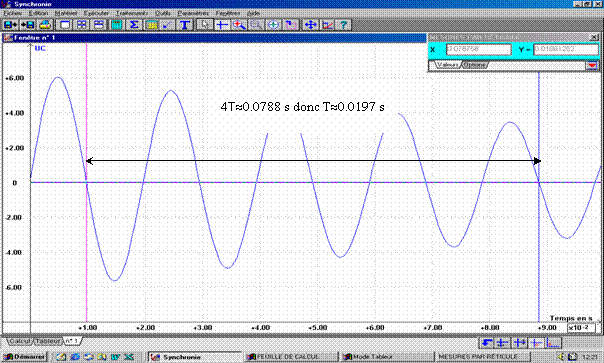Select the Options tab in measure panel
The height and width of the screenshot is (363, 604).
[x=474, y=65]
